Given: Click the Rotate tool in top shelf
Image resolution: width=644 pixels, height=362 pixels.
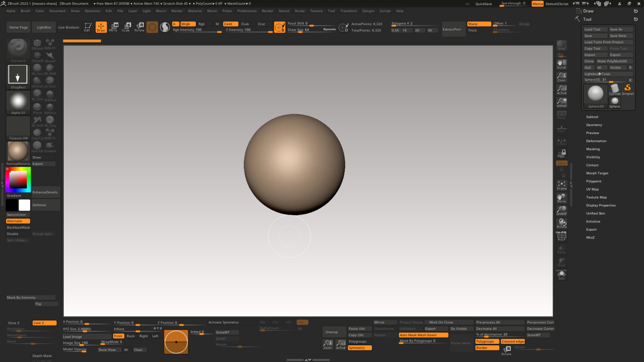Looking at the screenshot, I should click(140, 27).
